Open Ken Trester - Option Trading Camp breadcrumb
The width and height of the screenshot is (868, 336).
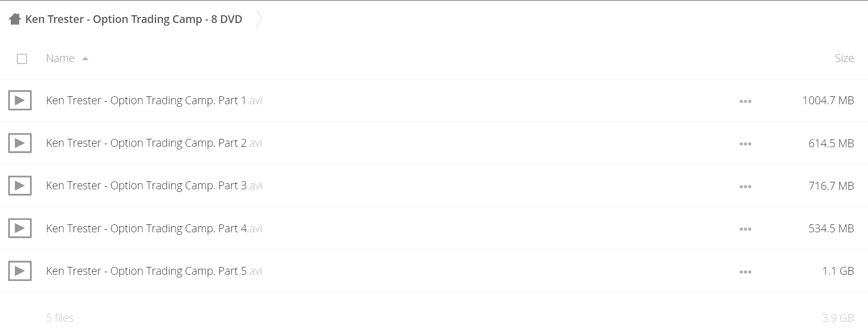click(x=134, y=19)
